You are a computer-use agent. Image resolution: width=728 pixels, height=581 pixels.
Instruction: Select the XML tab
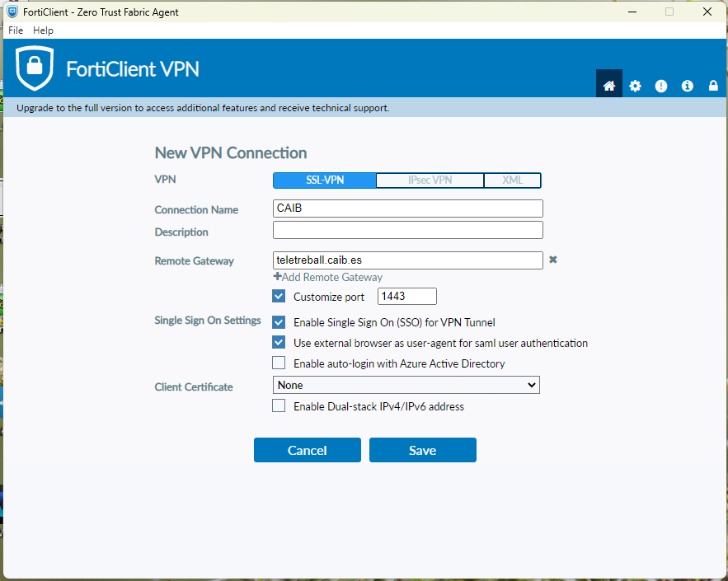(512, 180)
